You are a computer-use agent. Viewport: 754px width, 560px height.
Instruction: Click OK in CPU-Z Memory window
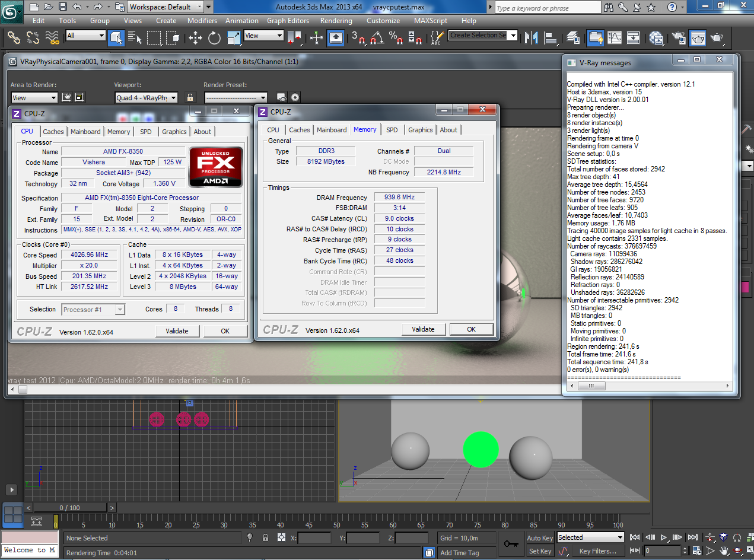click(x=471, y=329)
